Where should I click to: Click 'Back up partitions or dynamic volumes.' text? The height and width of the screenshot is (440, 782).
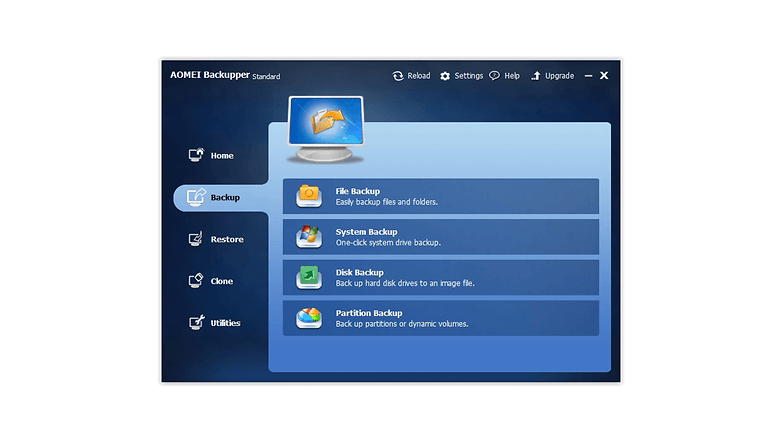[402, 324]
